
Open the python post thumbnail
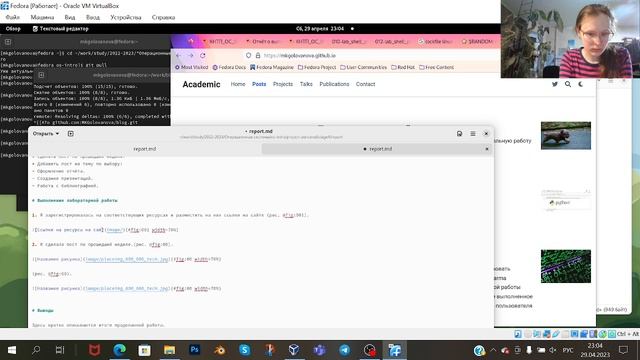(566, 200)
